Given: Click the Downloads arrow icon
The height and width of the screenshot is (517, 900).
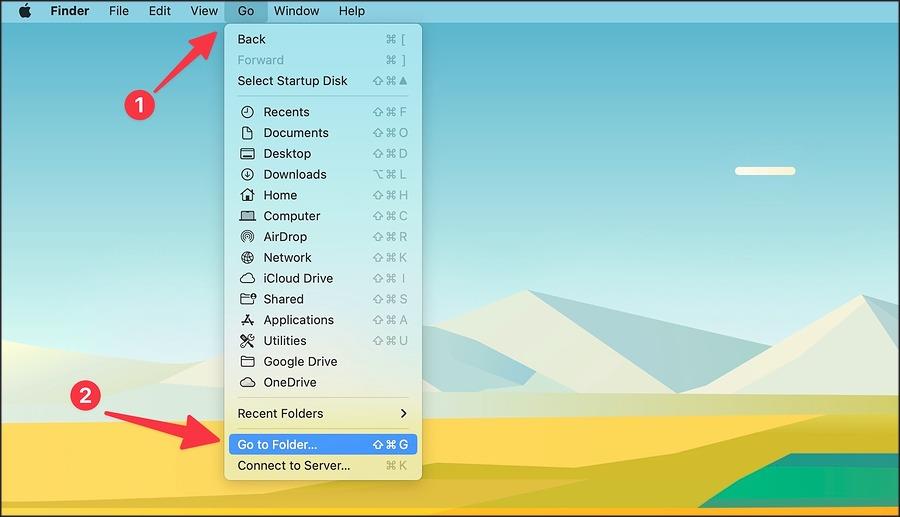Looking at the screenshot, I should click(x=247, y=174).
